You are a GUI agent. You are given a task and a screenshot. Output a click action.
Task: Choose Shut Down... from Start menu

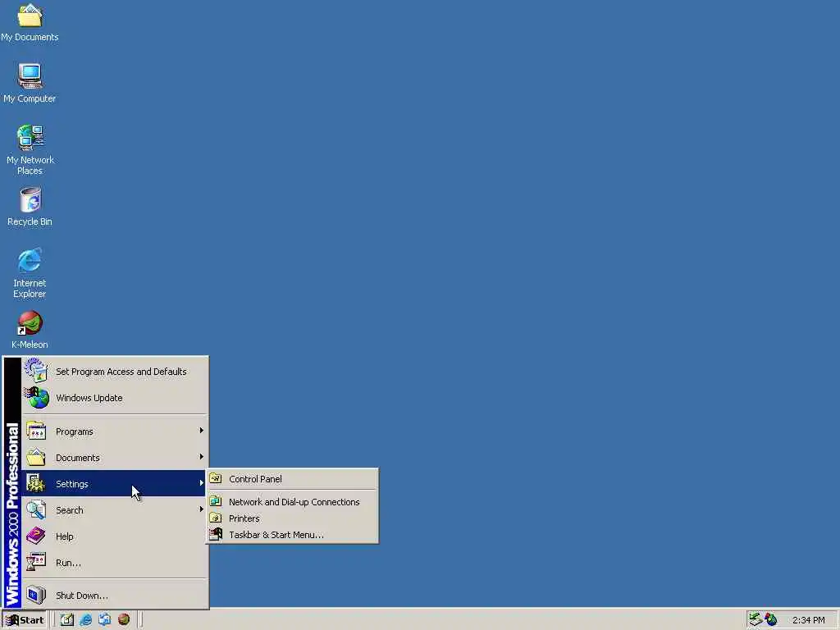point(115,596)
